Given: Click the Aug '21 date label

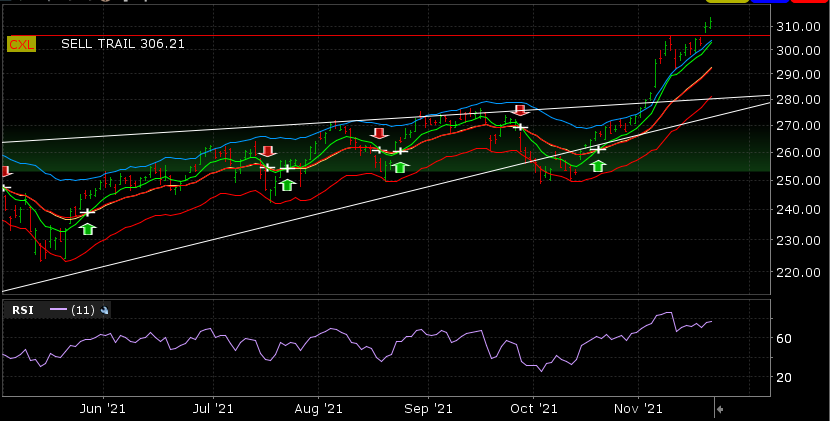Looking at the screenshot, I should point(319,409).
